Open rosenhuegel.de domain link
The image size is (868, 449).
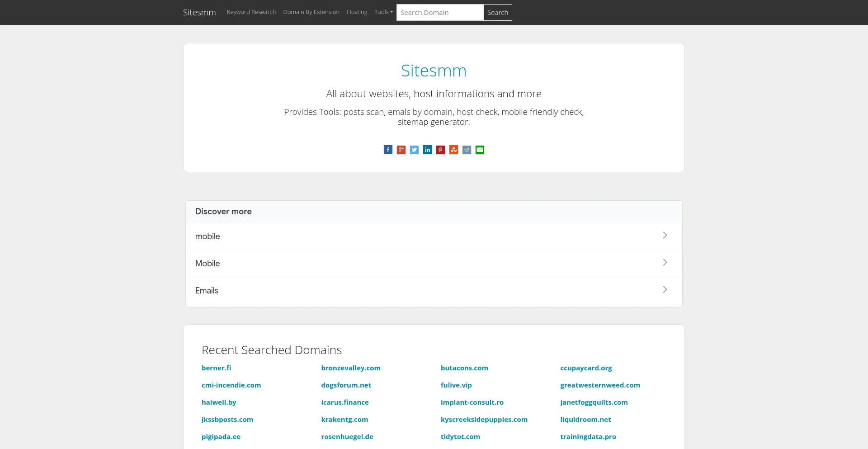click(x=347, y=437)
